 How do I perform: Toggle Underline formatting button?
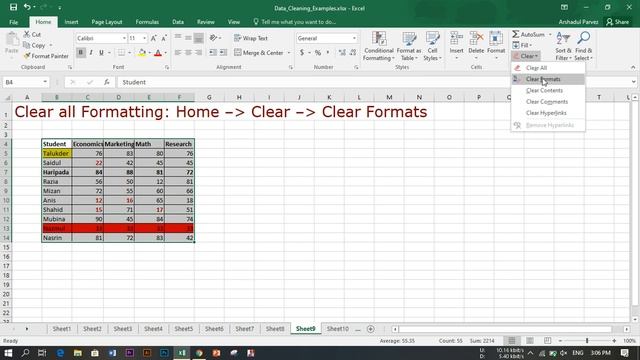click(x=101, y=53)
